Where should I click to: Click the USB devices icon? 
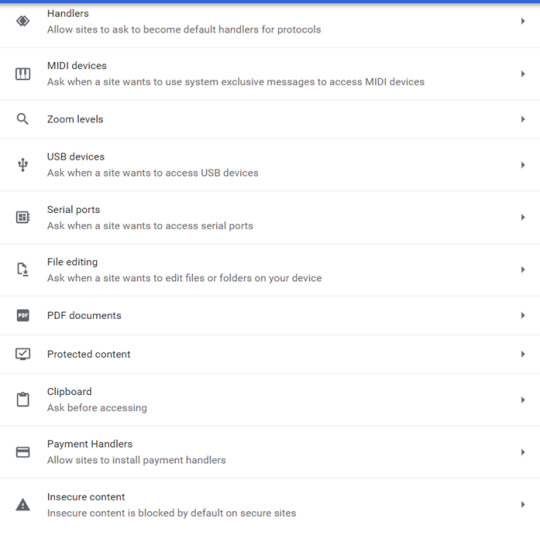coord(23,165)
